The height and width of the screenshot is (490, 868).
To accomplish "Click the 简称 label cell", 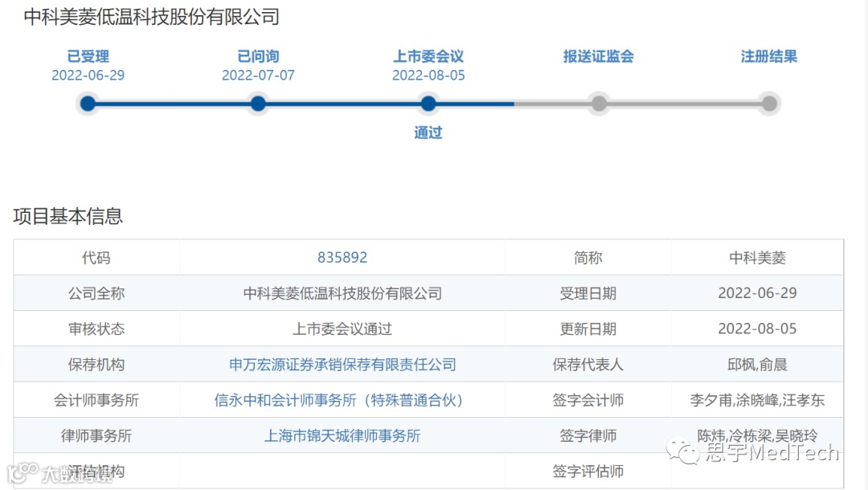I will coord(588,258).
